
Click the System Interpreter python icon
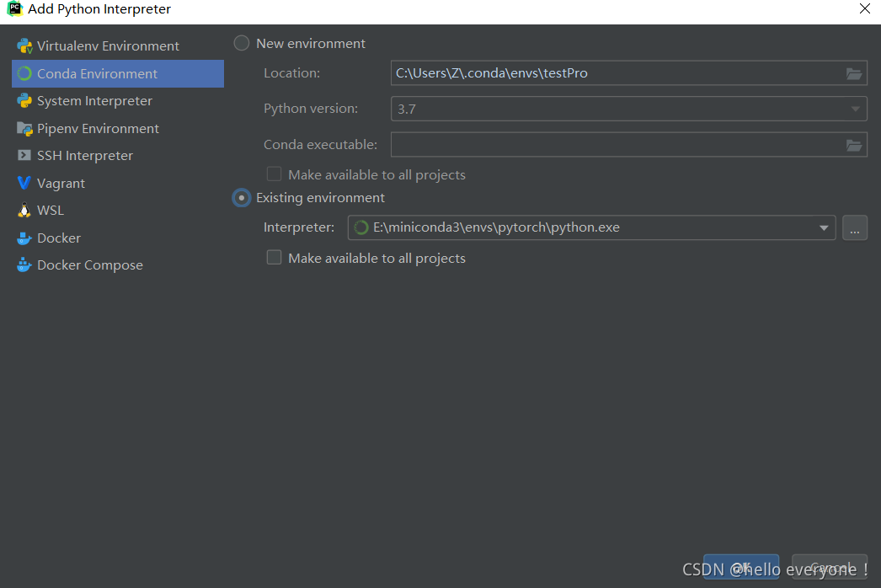pyautogui.click(x=24, y=100)
